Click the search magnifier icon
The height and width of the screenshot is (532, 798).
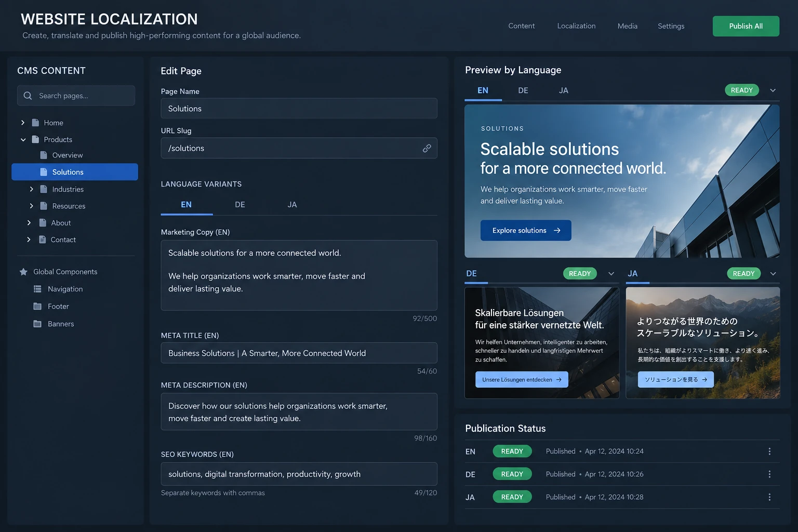pyautogui.click(x=28, y=96)
